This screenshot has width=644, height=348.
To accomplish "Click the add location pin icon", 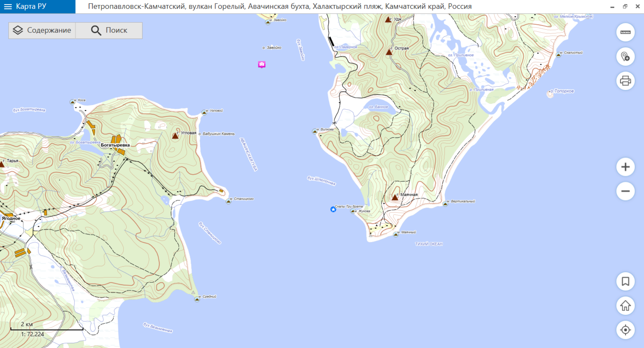I will click(x=625, y=57).
